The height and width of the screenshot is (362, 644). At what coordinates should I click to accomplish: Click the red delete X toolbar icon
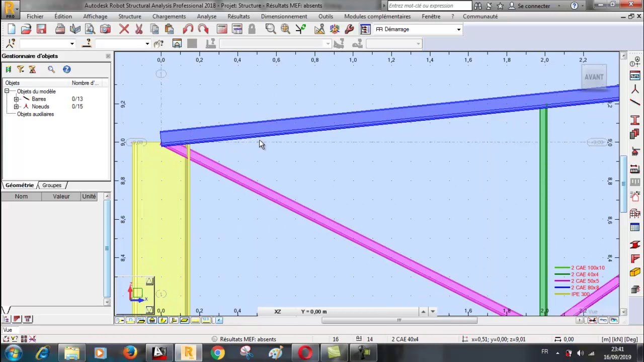tap(124, 29)
